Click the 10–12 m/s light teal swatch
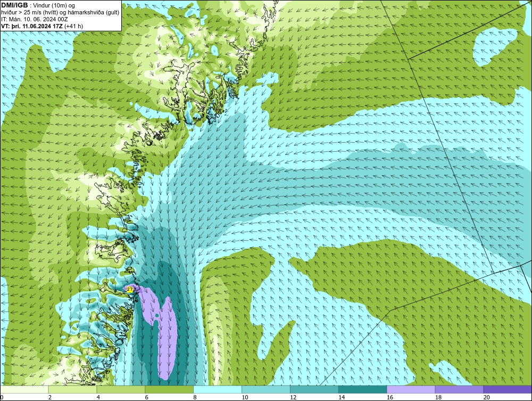This screenshot has height=401, width=532. click(x=266, y=389)
